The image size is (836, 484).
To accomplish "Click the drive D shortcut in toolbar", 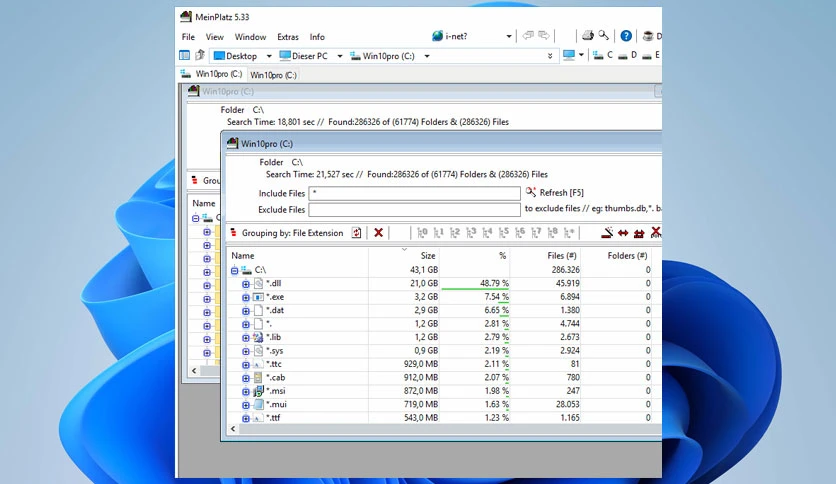I will 628,55.
